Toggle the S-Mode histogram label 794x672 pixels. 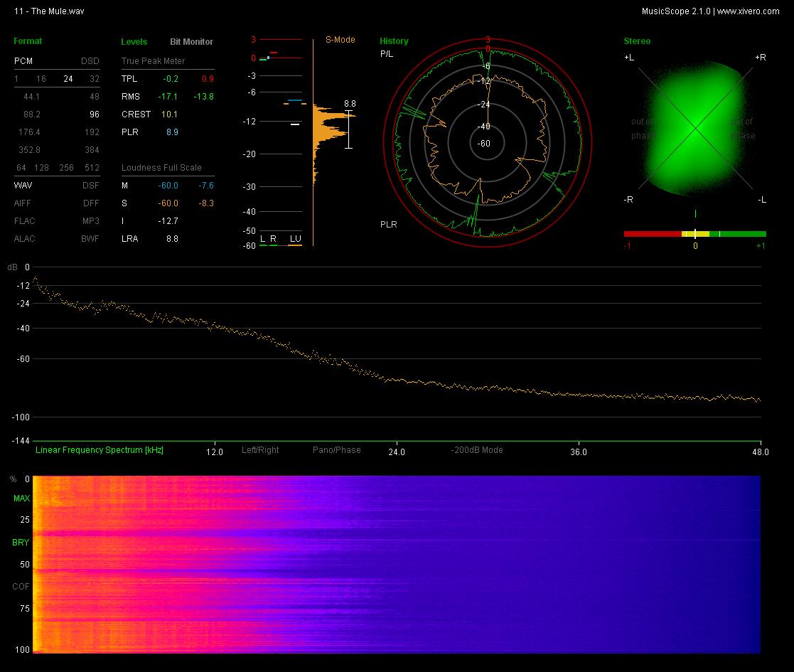340,40
